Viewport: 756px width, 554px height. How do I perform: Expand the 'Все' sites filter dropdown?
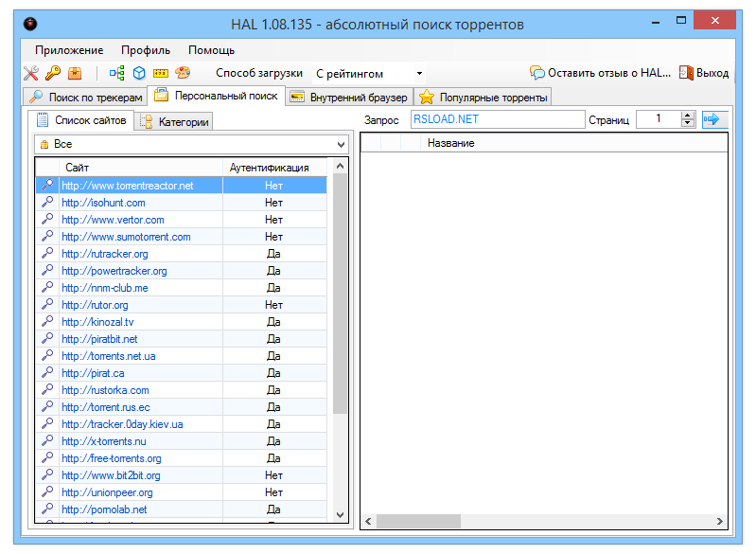coord(341,144)
